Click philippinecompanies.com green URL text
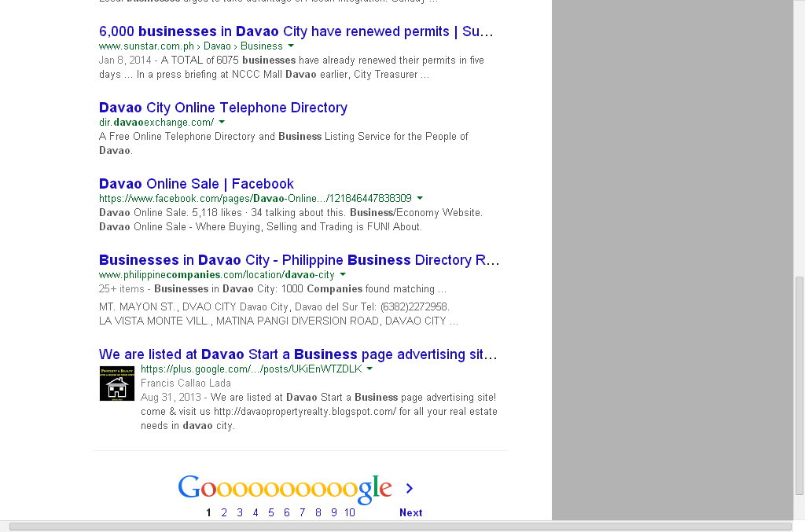The height and width of the screenshot is (532, 805). (x=217, y=274)
